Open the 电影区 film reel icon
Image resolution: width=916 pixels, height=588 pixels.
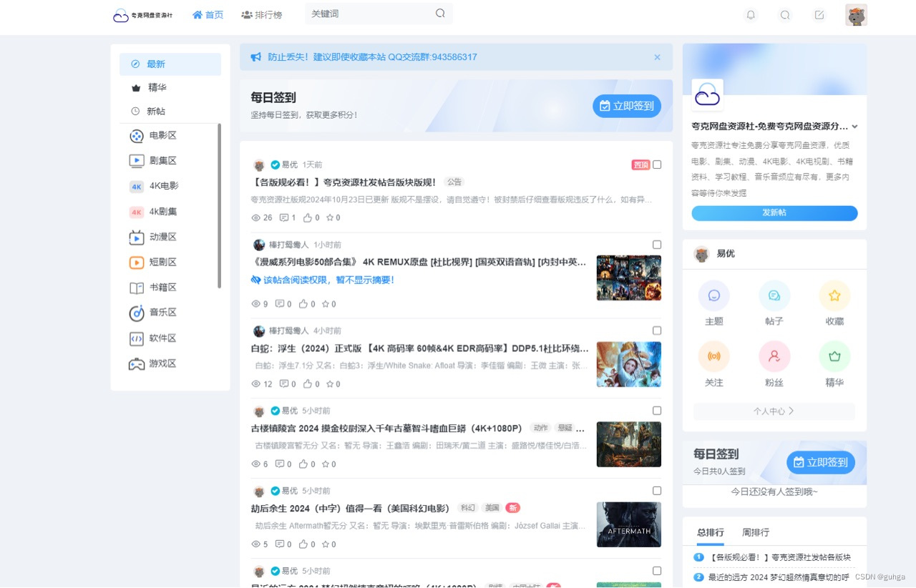click(137, 136)
